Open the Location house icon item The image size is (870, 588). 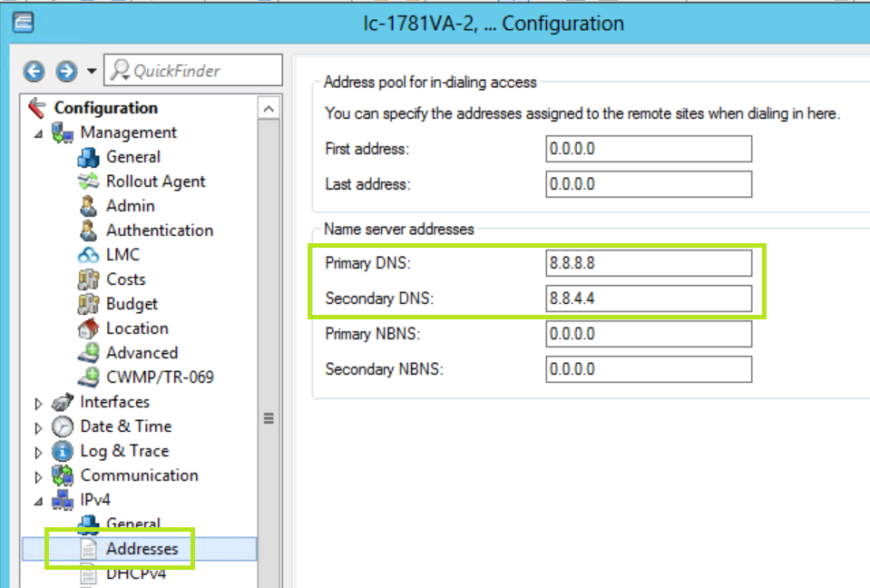[x=88, y=328]
